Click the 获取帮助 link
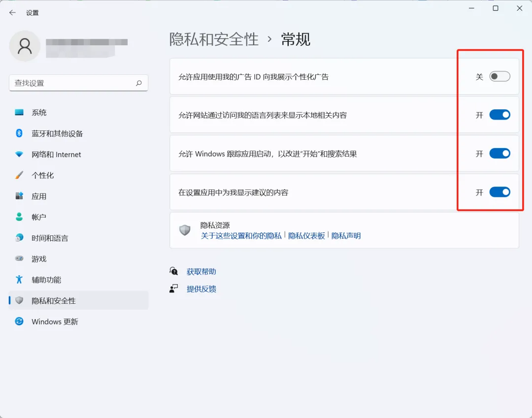Screen dimensions: 532x418 click(x=201, y=272)
